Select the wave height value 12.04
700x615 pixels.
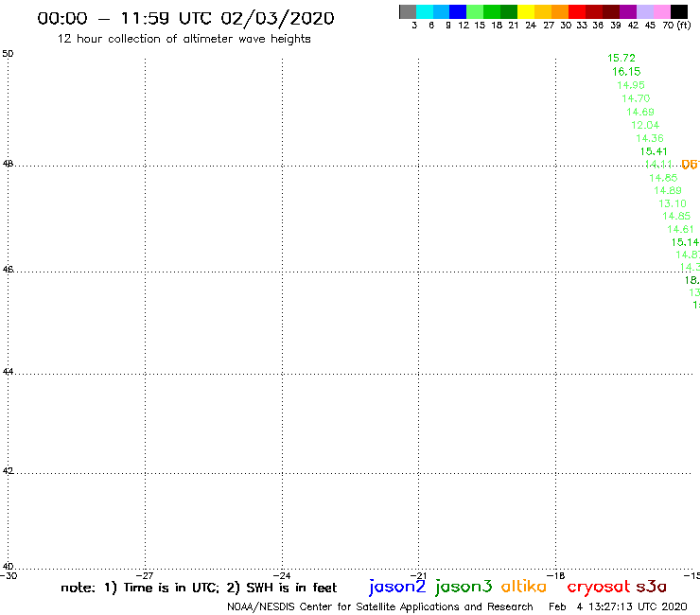[x=645, y=125]
